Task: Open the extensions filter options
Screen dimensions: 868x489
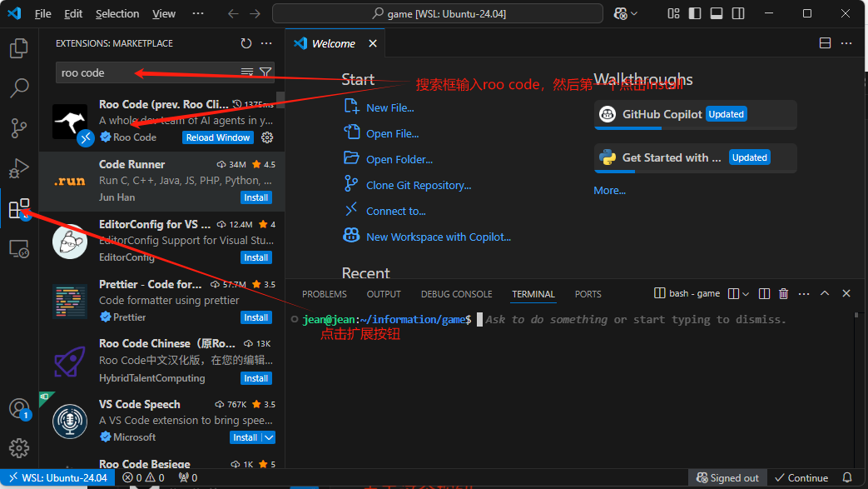Action: [265, 72]
